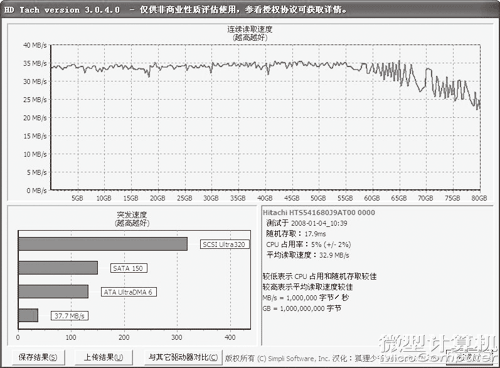500x368 pixels.
Task: Click the 保存结果(S) save results button
Action: [38, 357]
